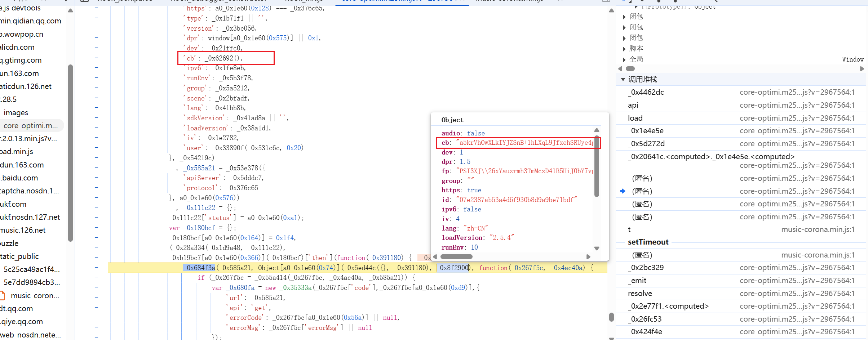Open the aticdun.126.net domain entry
868x340 pixels.
tap(26, 86)
